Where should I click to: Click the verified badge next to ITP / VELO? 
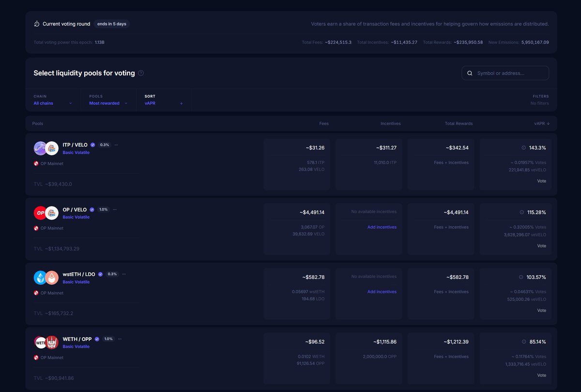coord(92,144)
